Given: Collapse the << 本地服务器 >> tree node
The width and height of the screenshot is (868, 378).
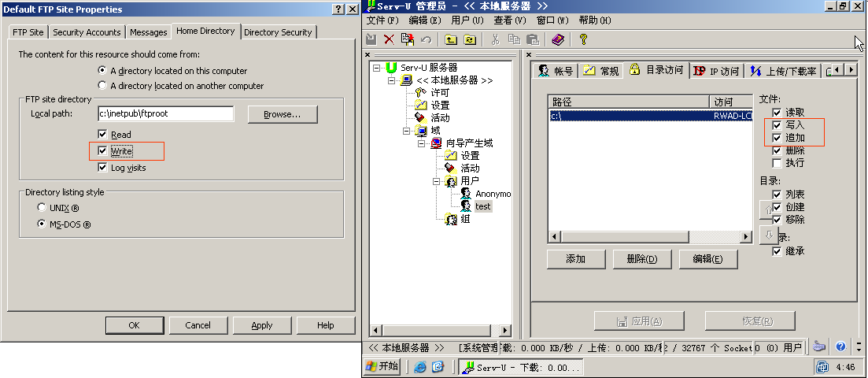Looking at the screenshot, I should [392, 80].
